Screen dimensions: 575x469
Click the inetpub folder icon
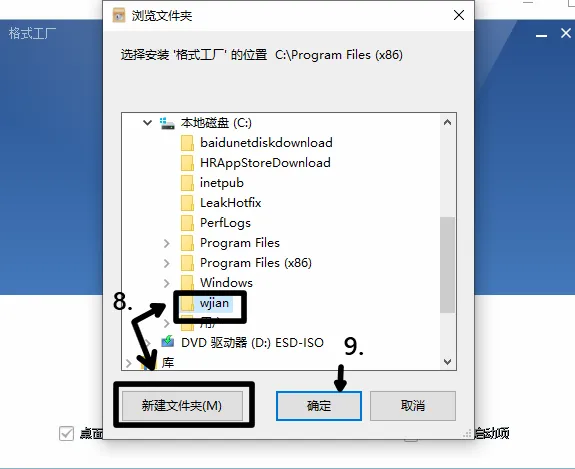click(x=187, y=183)
